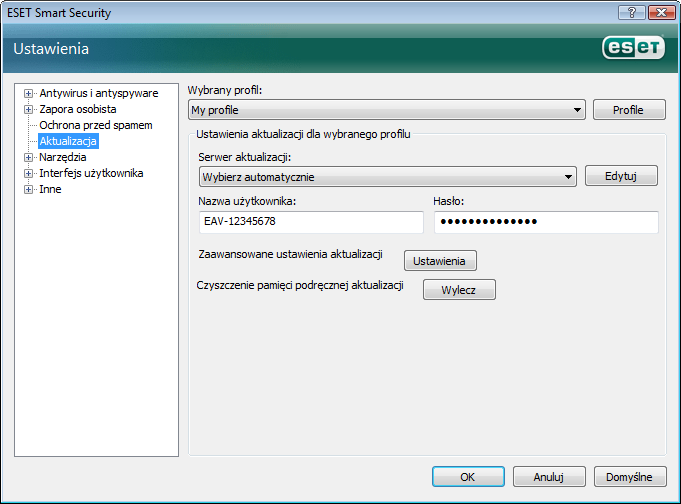This screenshot has height=504, width=681.
Task: Select Interfejs użytkownika tree item
Action: click(x=91, y=173)
